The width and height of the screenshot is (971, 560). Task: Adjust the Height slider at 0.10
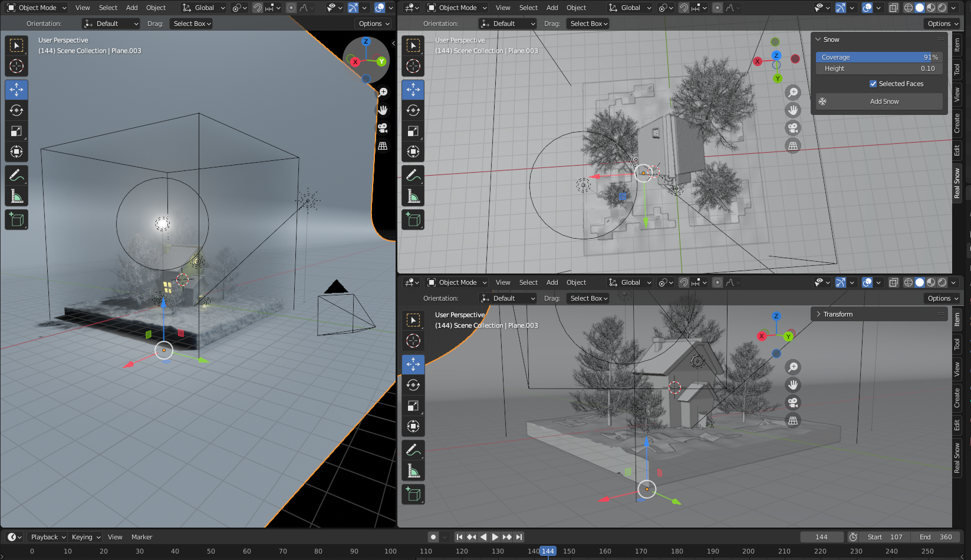pos(878,68)
